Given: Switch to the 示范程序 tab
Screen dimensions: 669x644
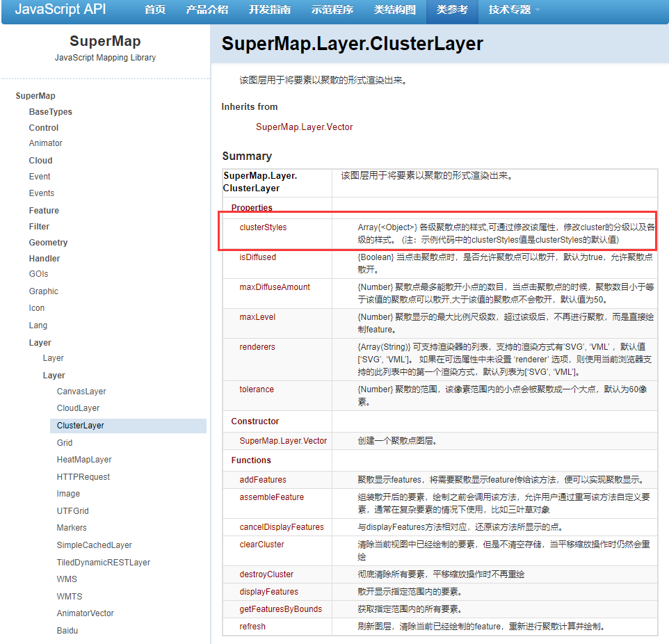Looking at the screenshot, I should (332, 10).
